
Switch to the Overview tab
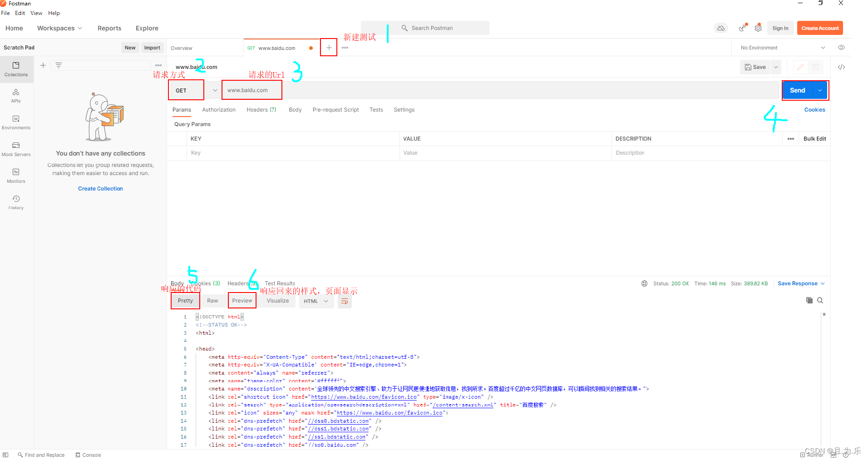(x=182, y=48)
